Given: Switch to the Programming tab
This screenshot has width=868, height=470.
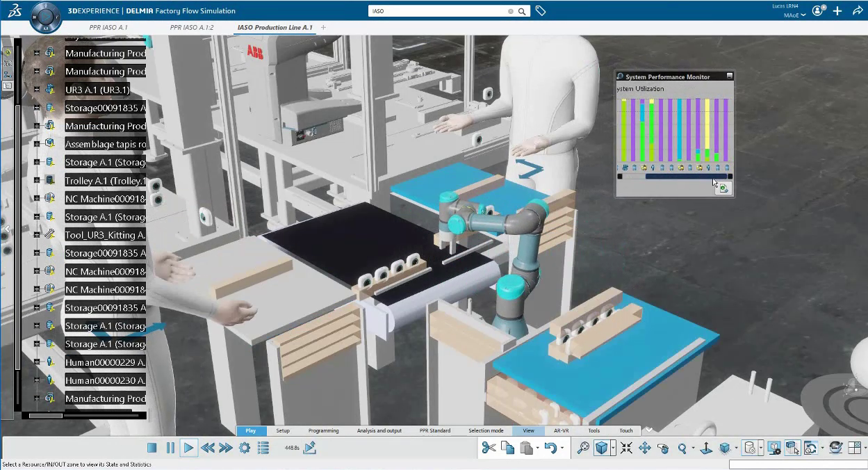Looking at the screenshot, I should (x=323, y=431).
